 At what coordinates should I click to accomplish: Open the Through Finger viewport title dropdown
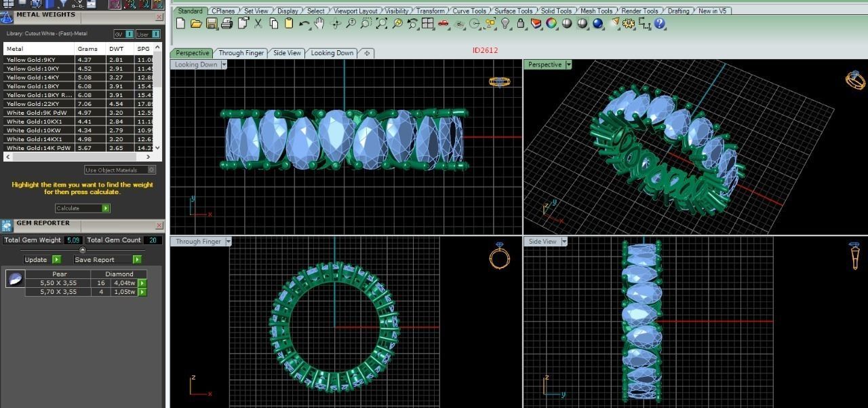tap(229, 241)
